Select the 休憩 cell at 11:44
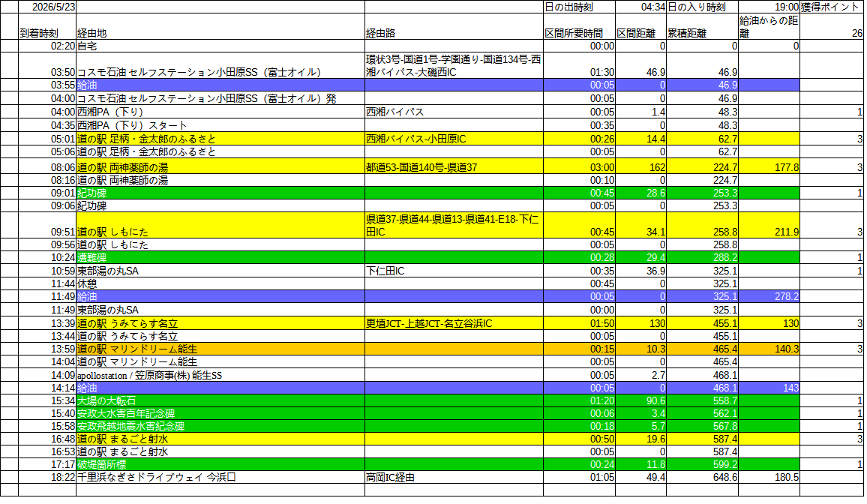This screenshot has width=867, height=504. point(220,283)
